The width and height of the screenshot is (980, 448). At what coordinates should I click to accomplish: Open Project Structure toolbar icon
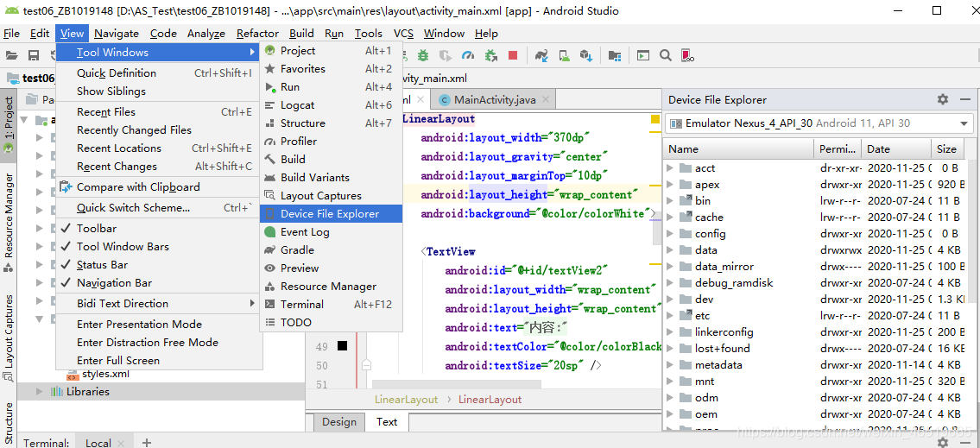pos(615,55)
